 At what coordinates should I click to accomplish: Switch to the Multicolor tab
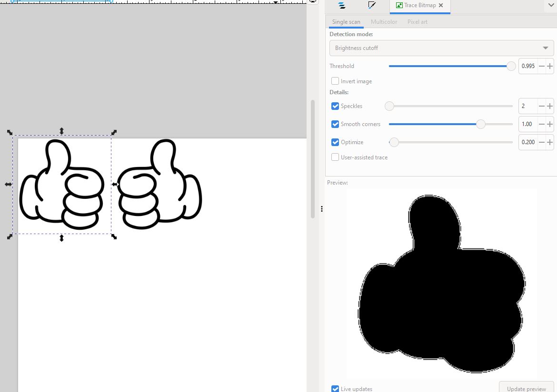[x=384, y=22]
